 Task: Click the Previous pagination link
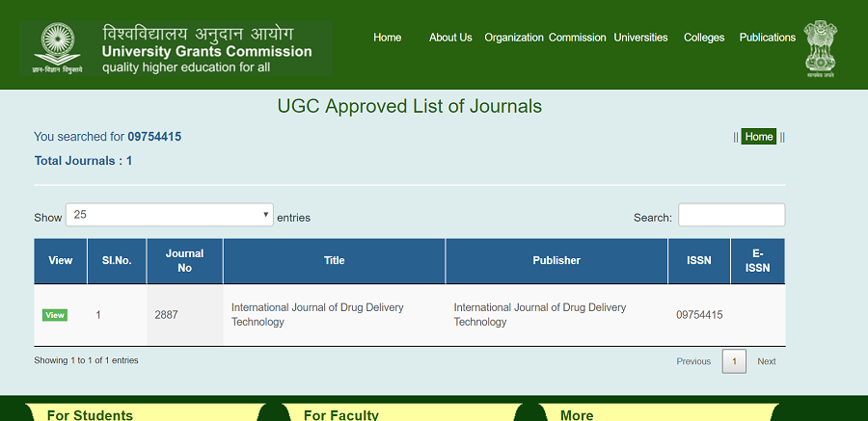[693, 361]
